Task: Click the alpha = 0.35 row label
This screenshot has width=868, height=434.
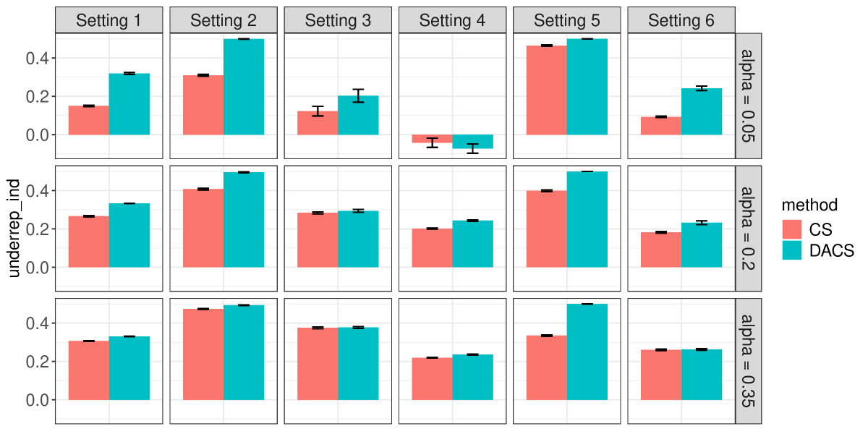Action: coord(749,361)
